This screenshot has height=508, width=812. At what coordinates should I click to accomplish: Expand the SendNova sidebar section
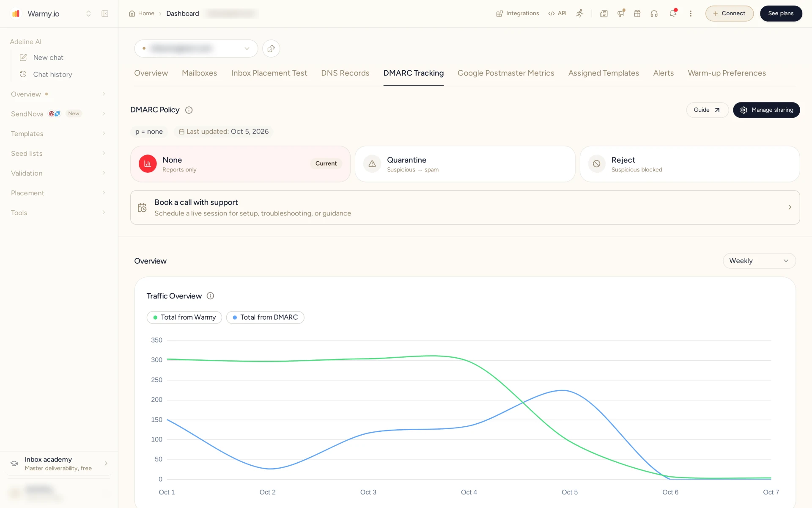click(x=58, y=114)
